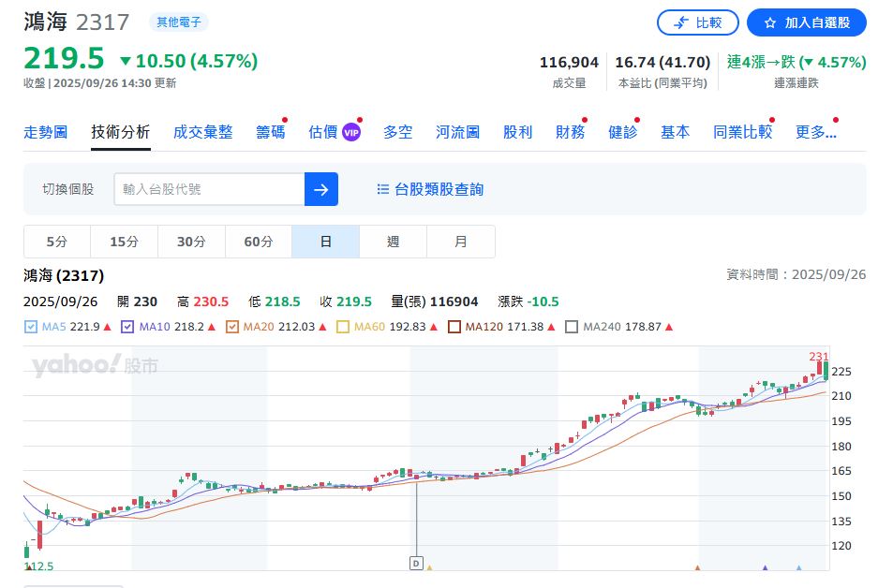Turn on the MA240 moving average checkbox

[x=572, y=327]
